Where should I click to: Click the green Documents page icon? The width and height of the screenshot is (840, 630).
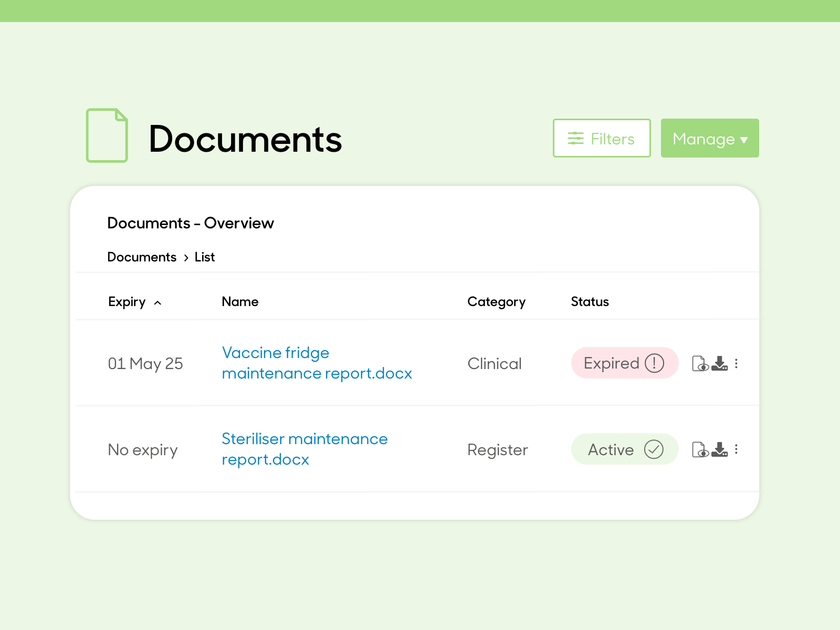(107, 135)
